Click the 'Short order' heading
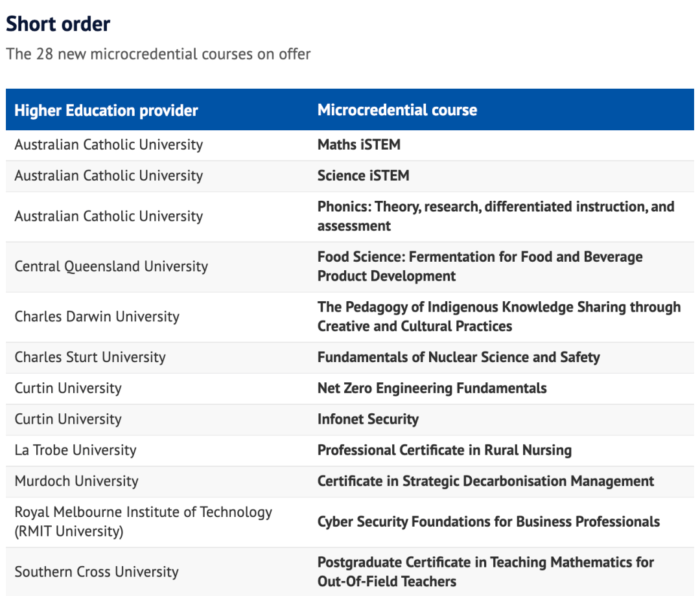700x596 pixels. coord(58,24)
